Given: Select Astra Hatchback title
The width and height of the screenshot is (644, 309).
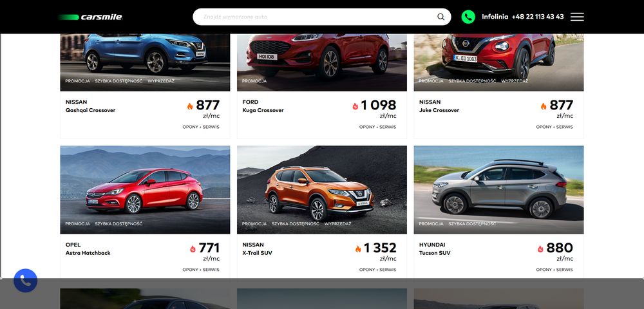Looking at the screenshot, I should pos(88,253).
